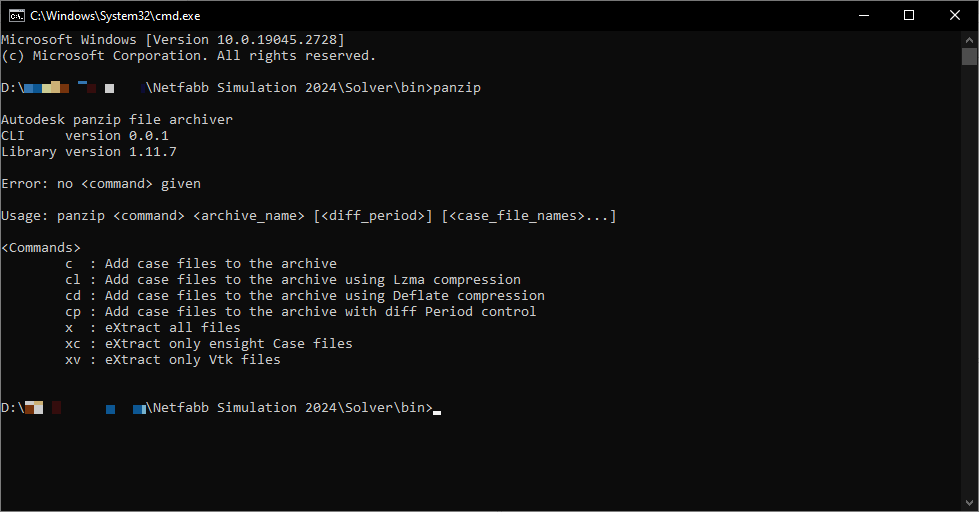Minimize the command prompt window
This screenshot has height=512, width=979.
(x=863, y=15)
